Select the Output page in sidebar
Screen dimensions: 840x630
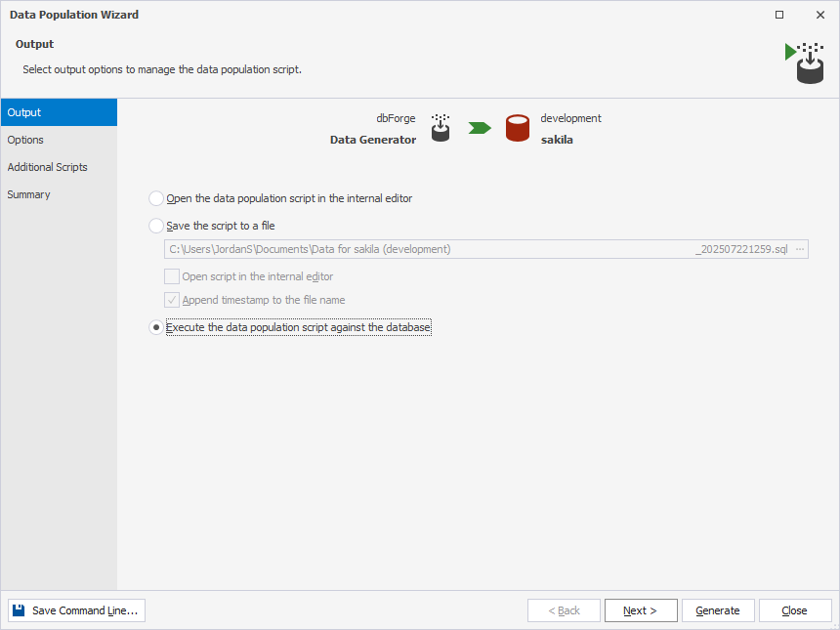[59, 112]
